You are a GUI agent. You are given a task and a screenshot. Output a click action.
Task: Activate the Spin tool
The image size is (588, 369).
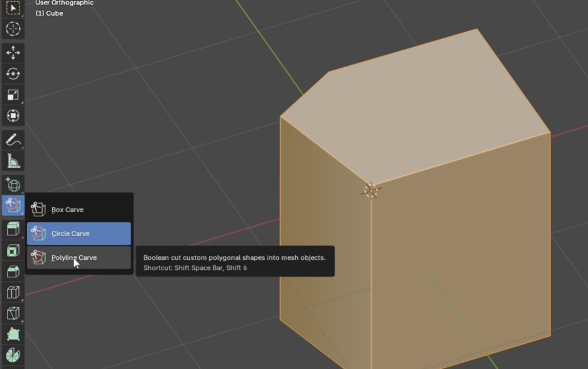(13, 355)
